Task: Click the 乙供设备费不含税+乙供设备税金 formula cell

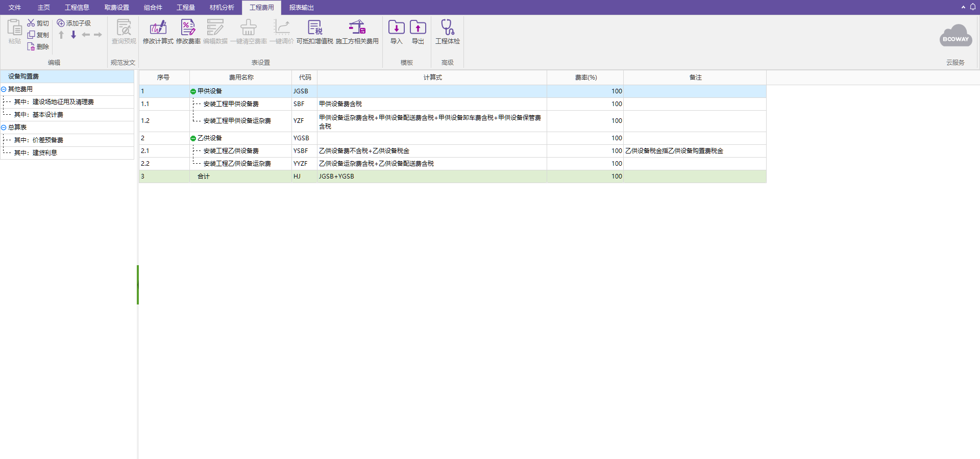Action: tap(432, 151)
